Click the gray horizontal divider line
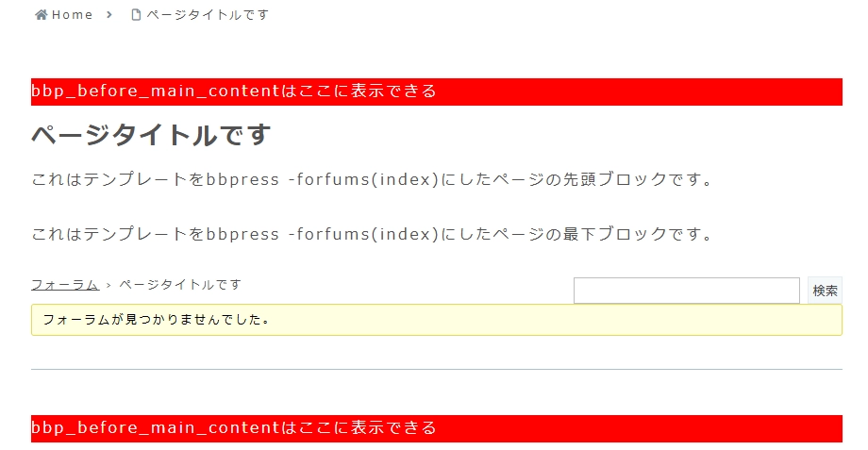This screenshot has height=450, width=868. [437, 369]
